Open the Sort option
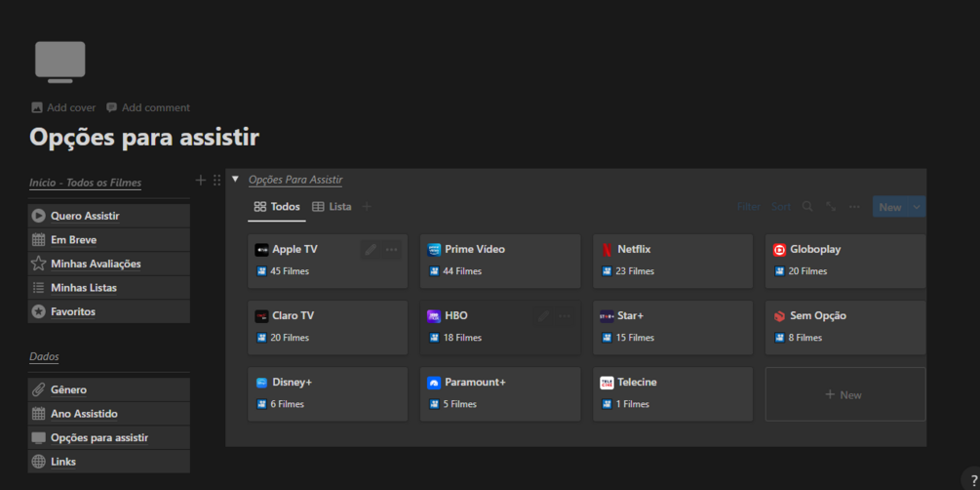Viewport: 980px width, 490px height. pyautogui.click(x=781, y=207)
